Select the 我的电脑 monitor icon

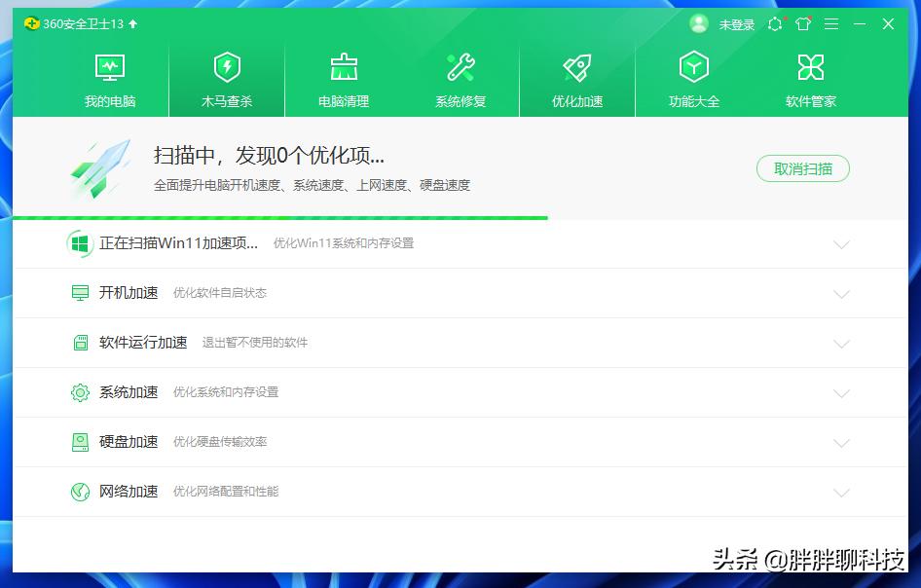[109, 67]
